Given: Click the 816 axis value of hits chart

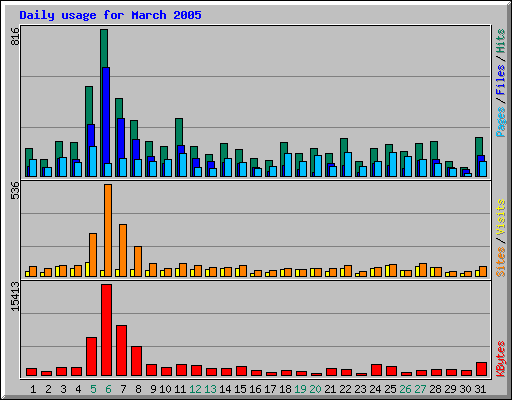Looking at the screenshot, I should tap(15, 37).
